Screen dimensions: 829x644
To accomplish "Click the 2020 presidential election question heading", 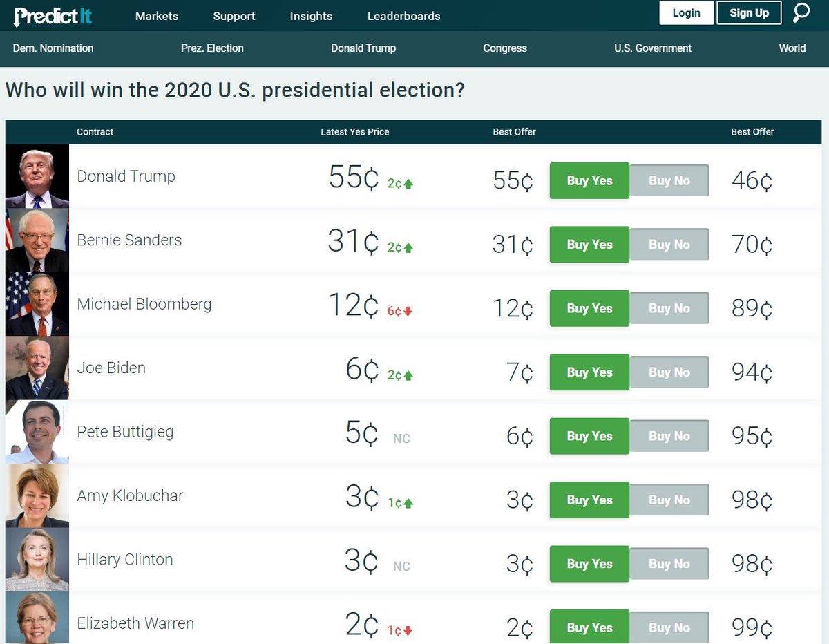I will click(x=235, y=91).
